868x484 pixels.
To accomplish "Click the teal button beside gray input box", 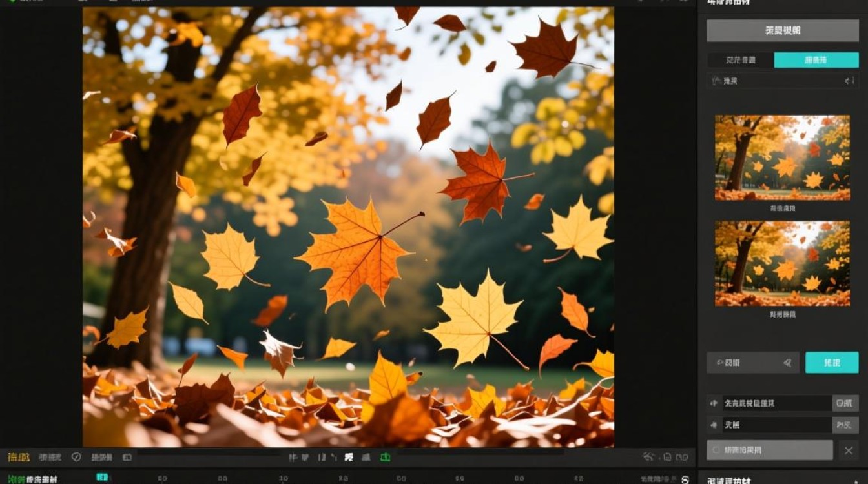I will coord(832,363).
